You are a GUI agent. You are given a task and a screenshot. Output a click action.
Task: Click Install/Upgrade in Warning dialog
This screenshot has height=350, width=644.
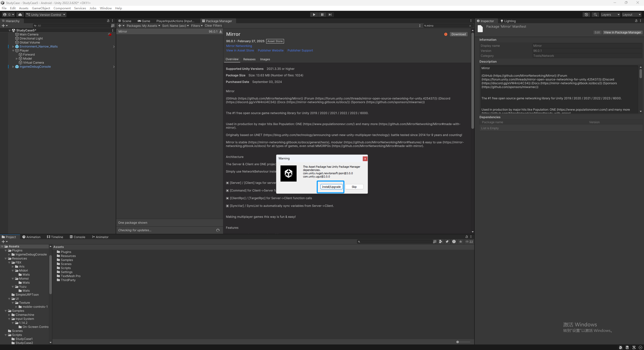pos(331,187)
